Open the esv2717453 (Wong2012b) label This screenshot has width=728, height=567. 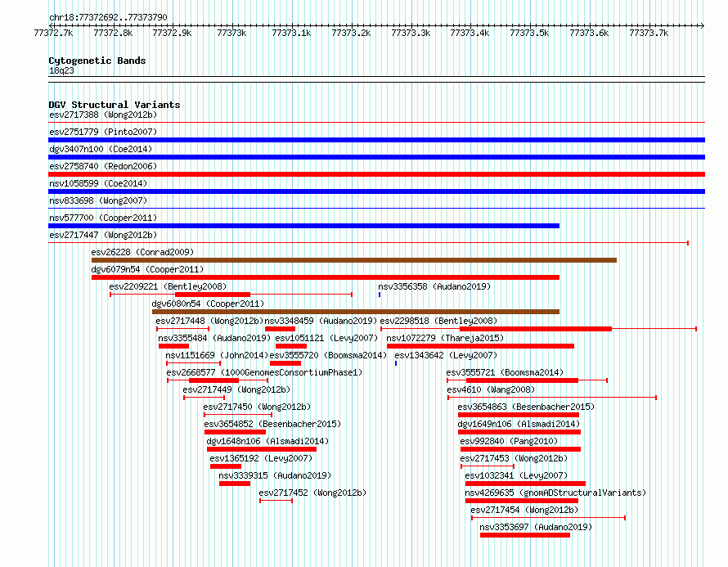(x=514, y=458)
